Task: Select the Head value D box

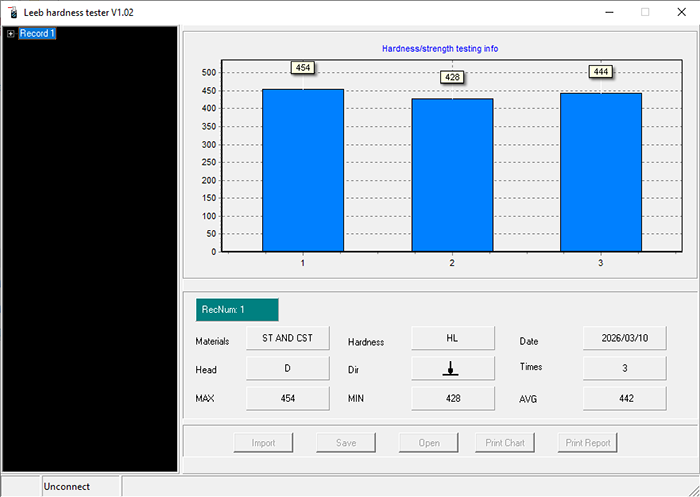Action: click(287, 368)
